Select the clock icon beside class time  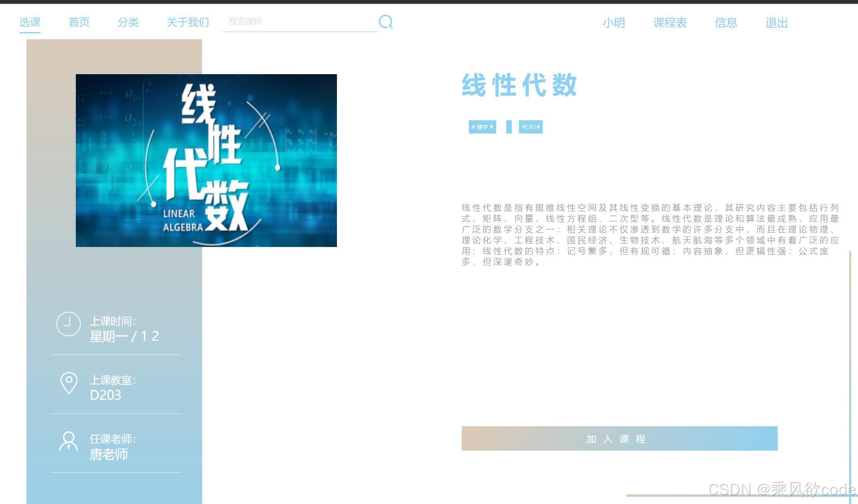tap(69, 325)
